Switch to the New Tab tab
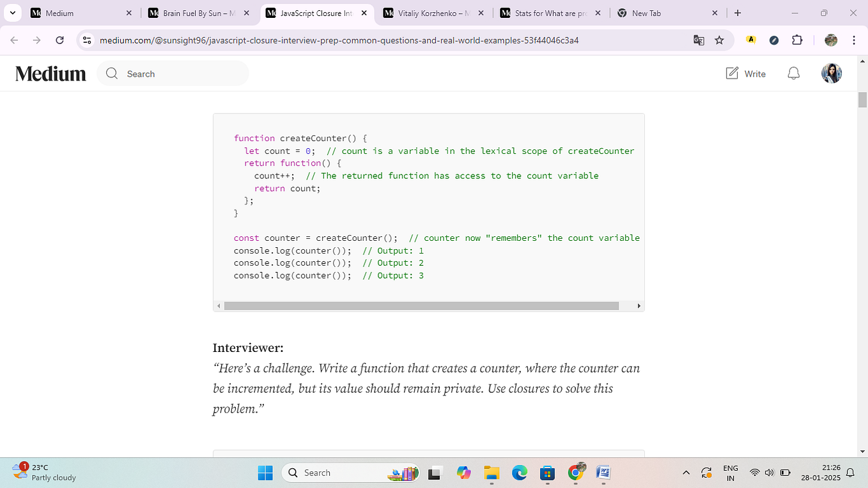This screenshot has width=868, height=488. coord(646,13)
